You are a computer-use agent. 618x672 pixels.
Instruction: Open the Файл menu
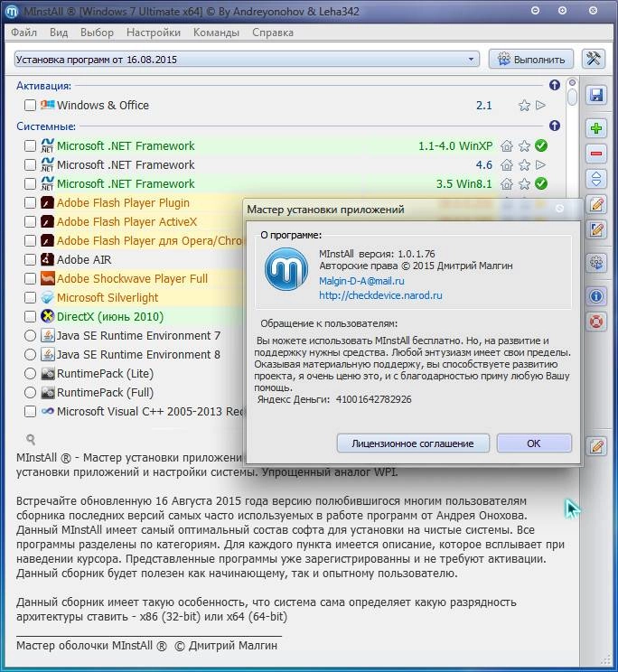[x=24, y=33]
